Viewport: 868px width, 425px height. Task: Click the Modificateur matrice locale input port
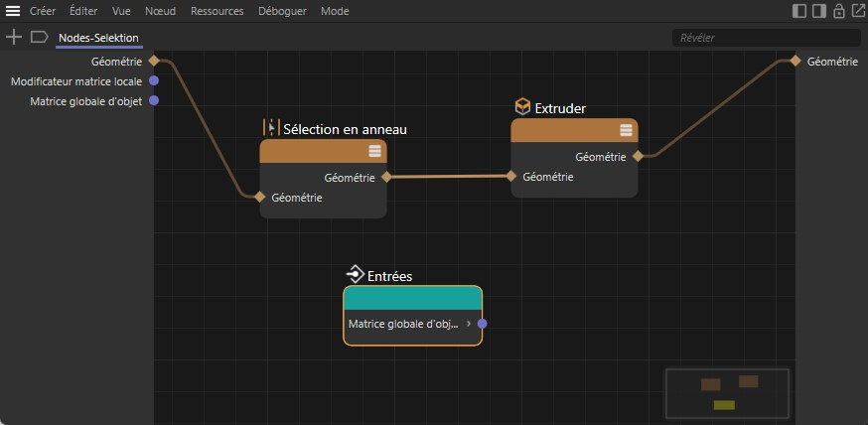coord(154,80)
